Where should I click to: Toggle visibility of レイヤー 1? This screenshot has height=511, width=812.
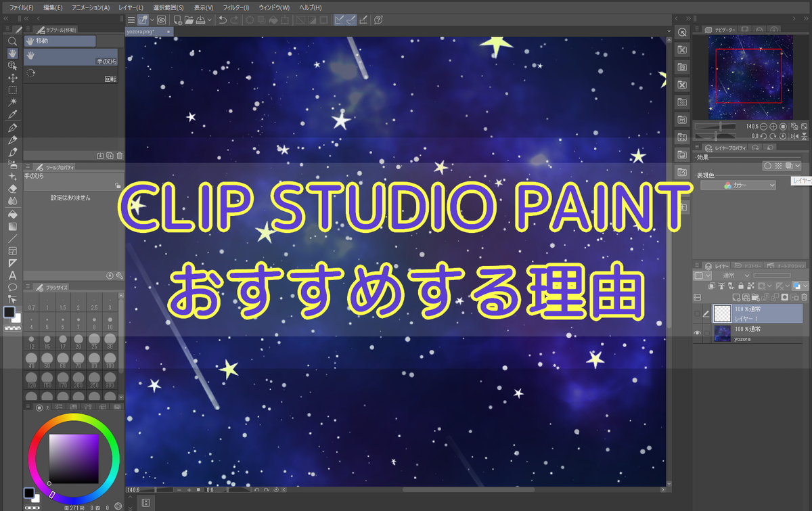[698, 313]
